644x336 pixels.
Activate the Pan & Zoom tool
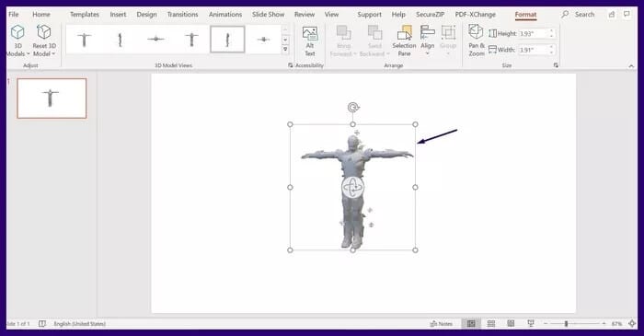pyautogui.click(x=477, y=41)
